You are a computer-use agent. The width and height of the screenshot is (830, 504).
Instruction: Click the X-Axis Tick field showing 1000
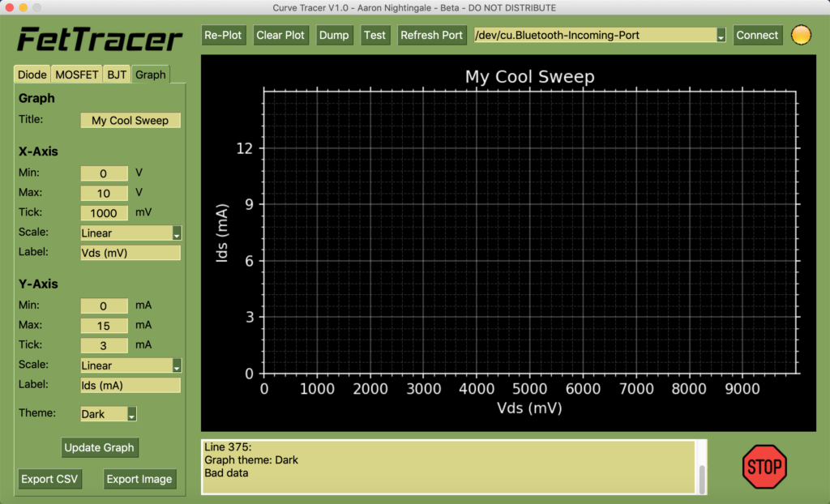(104, 213)
